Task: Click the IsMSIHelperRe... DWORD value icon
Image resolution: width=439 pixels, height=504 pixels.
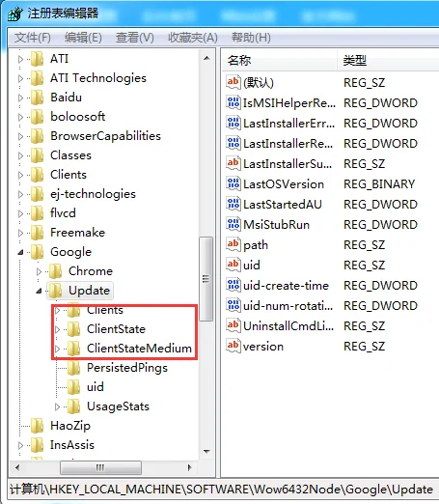Action: coord(233,102)
